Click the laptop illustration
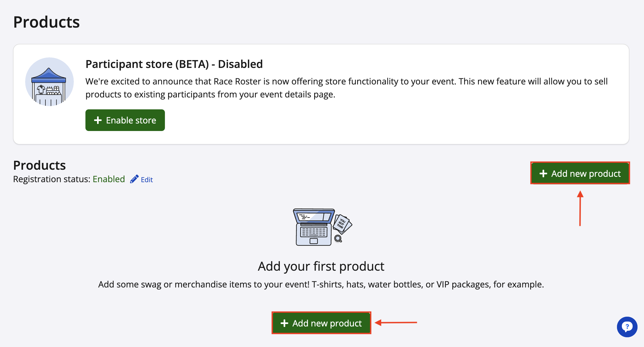This screenshot has width=644, height=347. click(314, 227)
